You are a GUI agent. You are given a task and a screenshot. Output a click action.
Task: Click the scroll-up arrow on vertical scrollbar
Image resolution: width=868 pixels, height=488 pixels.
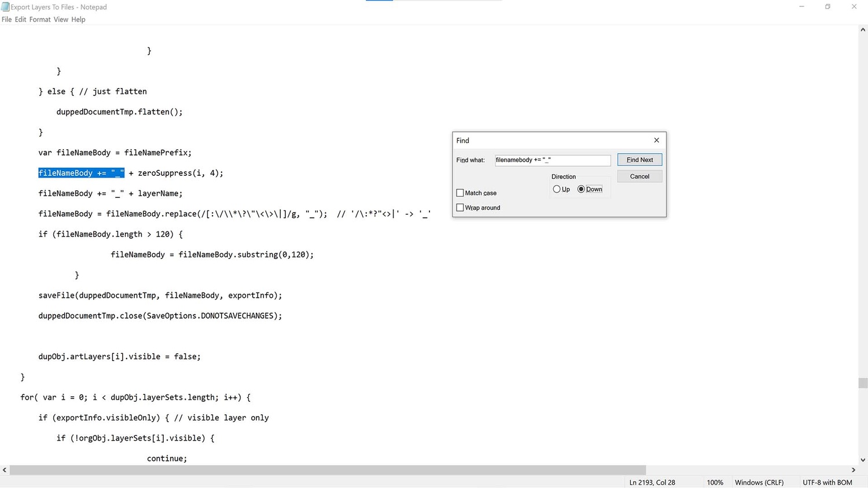[x=863, y=30]
